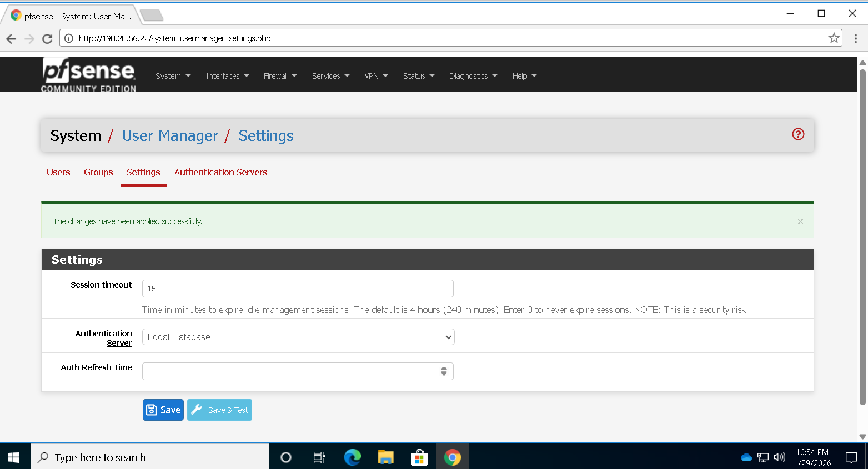Click the User Manager breadcrumb link
This screenshot has height=469, width=868.
point(170,136)
